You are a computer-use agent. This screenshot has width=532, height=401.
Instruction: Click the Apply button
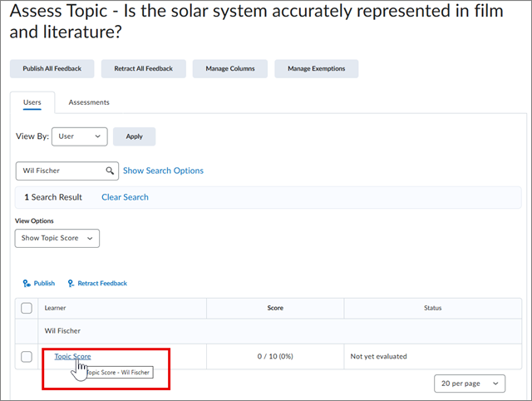(134, 136)
